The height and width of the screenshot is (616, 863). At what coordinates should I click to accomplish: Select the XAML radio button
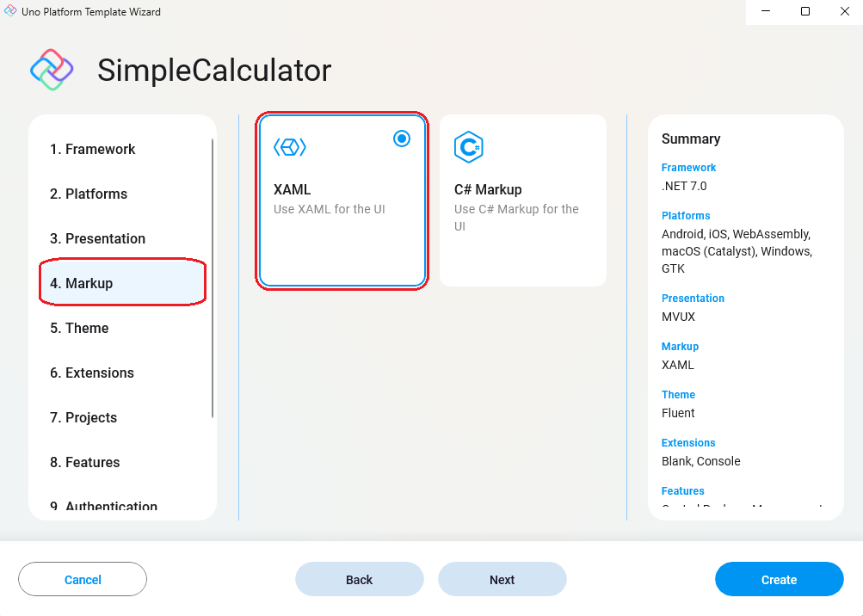tap(401, 138)
